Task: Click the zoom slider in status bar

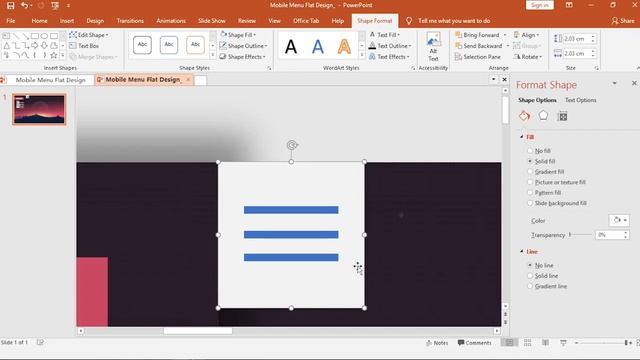Action: click(x=602, y=343)
